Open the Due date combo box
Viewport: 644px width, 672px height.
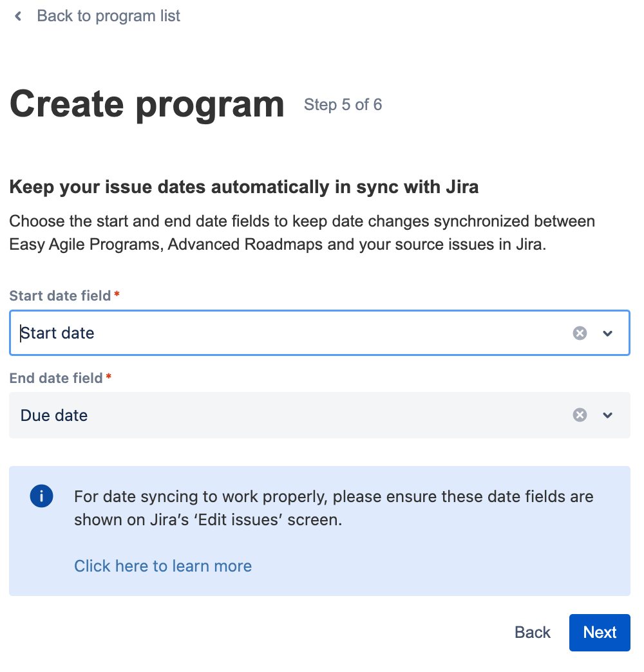290,415
